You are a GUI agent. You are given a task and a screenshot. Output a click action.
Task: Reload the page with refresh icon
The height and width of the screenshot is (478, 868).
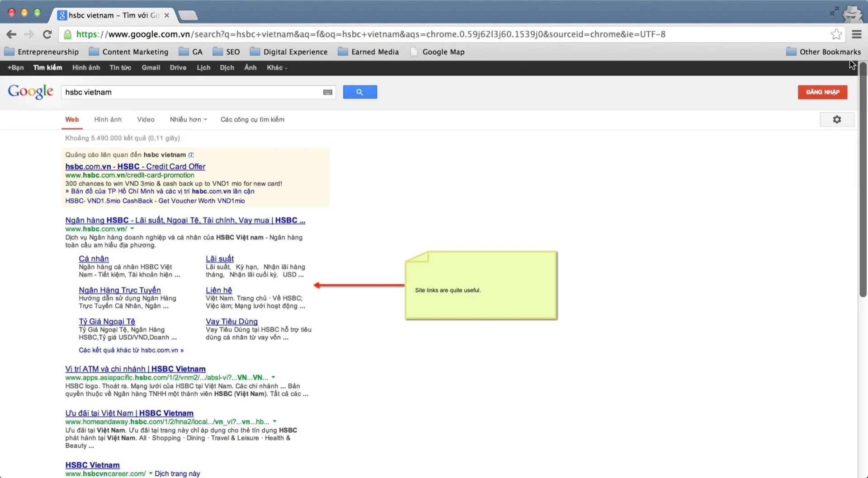coord(47,34)
